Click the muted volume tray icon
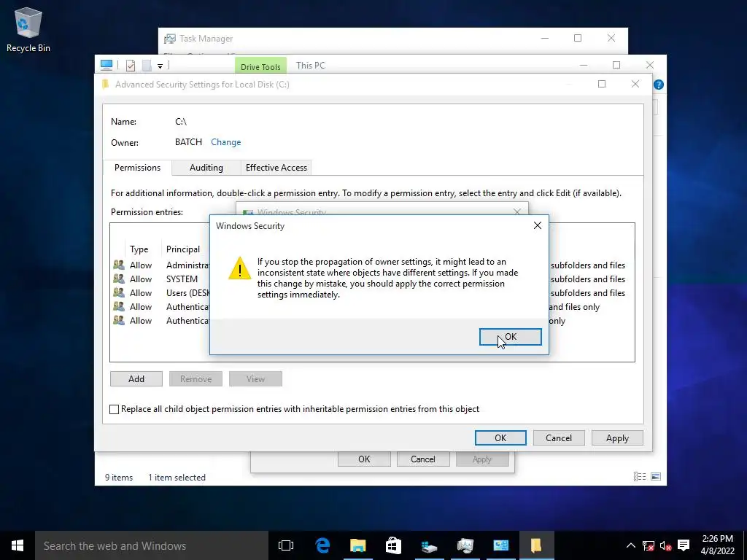 coord(665,545)
